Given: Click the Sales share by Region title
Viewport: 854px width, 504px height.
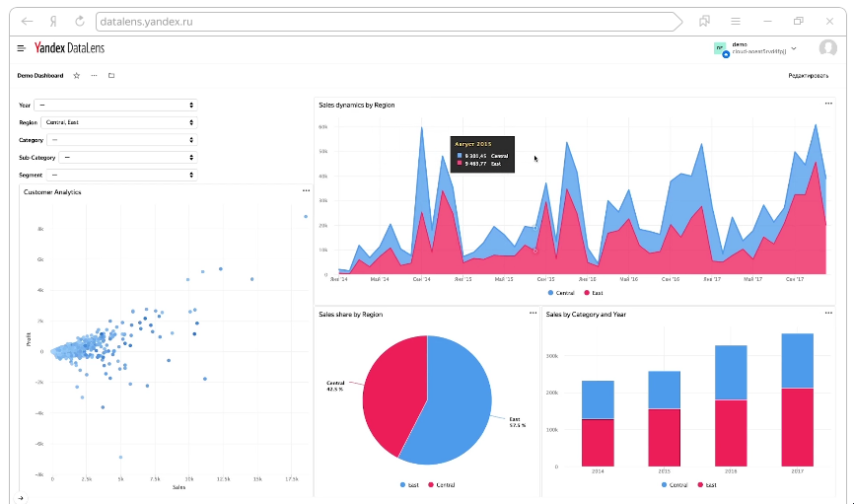Looking at the screenshot, I should (351, 315).
